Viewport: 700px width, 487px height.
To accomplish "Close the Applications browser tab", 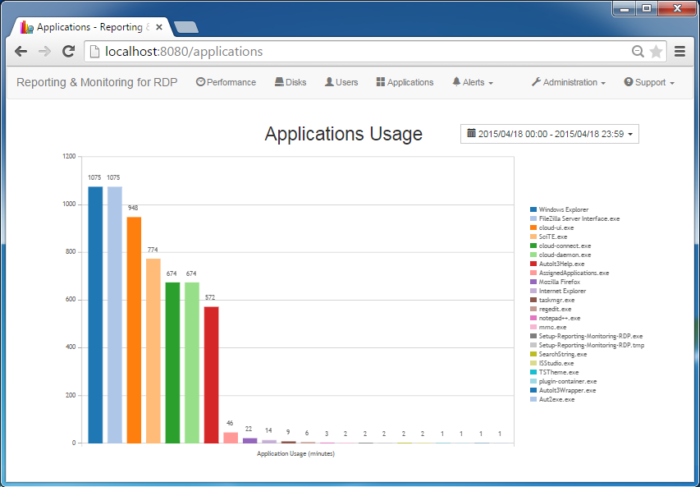I will click(159, 27).
